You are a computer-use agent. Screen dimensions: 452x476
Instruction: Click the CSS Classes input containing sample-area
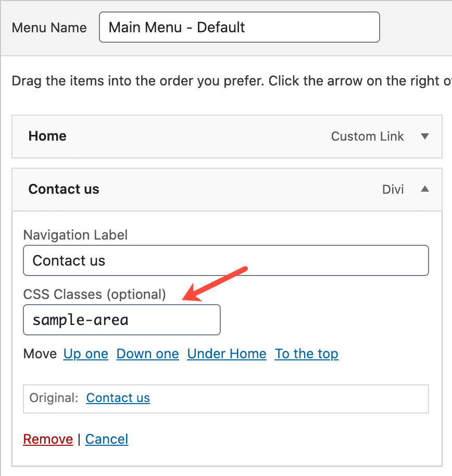click(x=122, y=320)
